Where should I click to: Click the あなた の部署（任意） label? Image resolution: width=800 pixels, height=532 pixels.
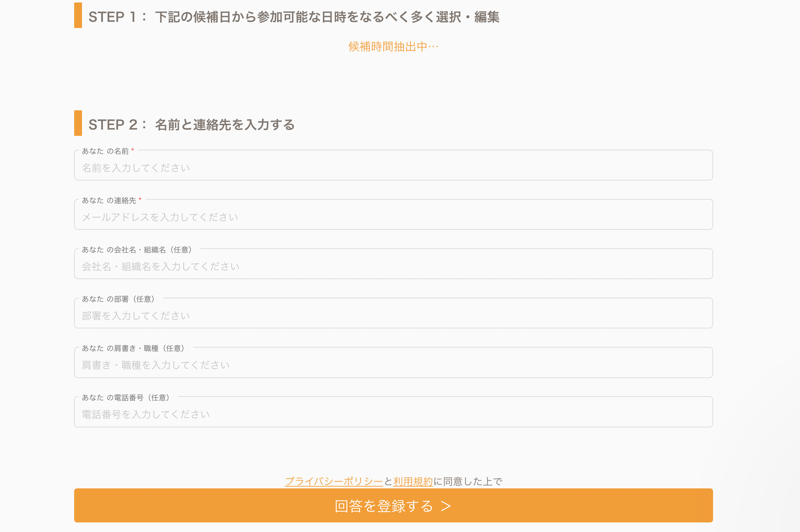point(118,299)
